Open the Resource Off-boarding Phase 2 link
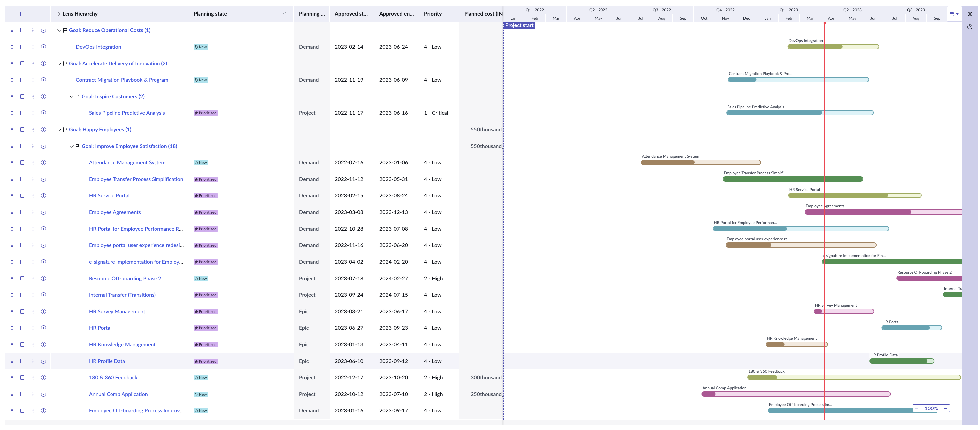The width and height of the screenshot is (980, 430). coord(125,278)
